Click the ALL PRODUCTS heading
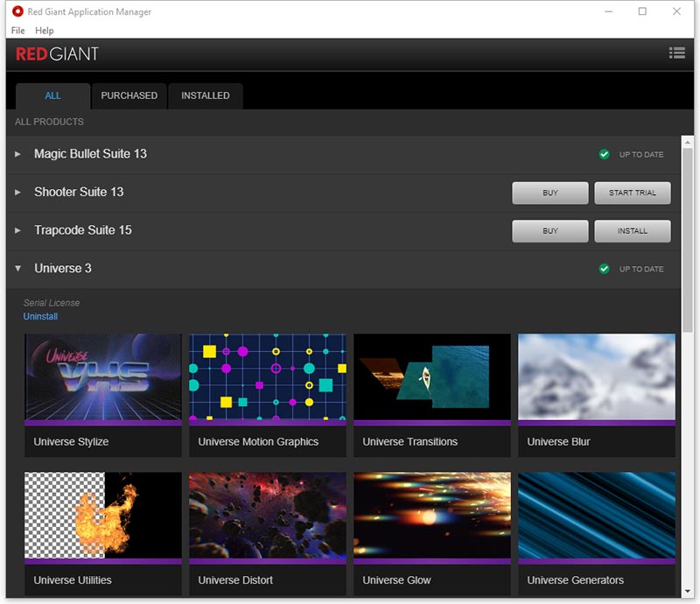Image resolution: width=700 pixels, height=604 pixels. point(49,122)
